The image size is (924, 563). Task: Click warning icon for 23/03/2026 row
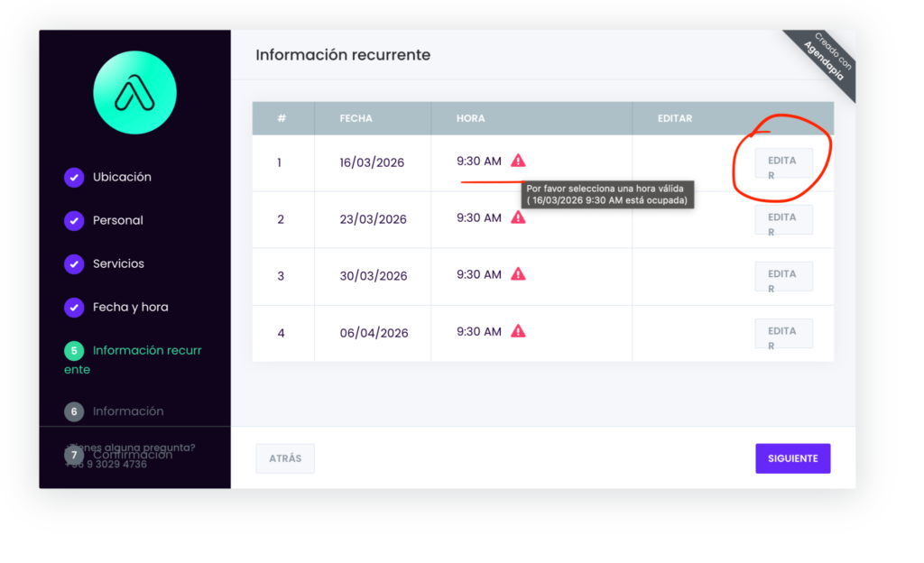coord(518,217)
